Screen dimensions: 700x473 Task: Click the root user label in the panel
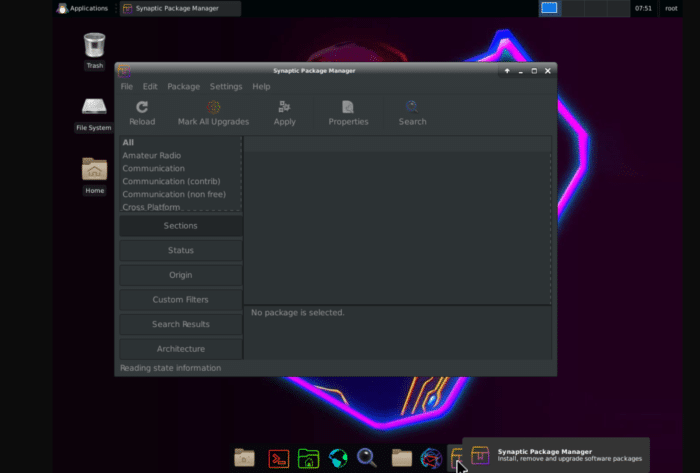click(x=671, y=8)
